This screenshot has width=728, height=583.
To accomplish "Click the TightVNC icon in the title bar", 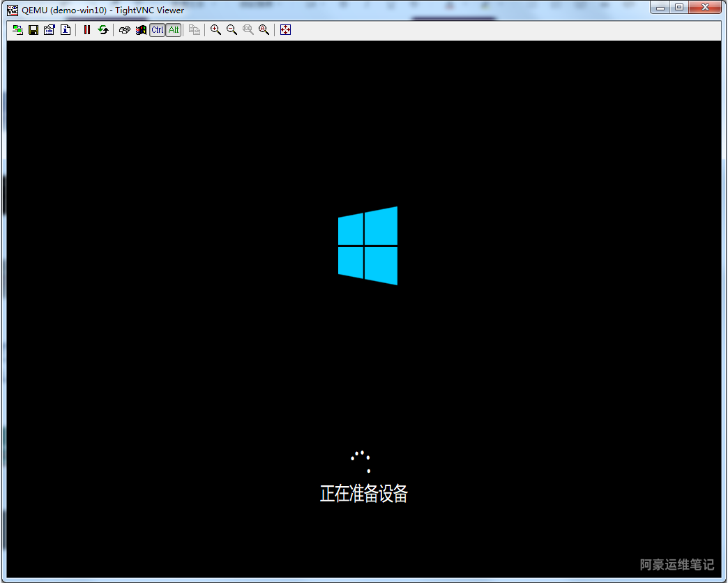I will (x=13, y=10).
